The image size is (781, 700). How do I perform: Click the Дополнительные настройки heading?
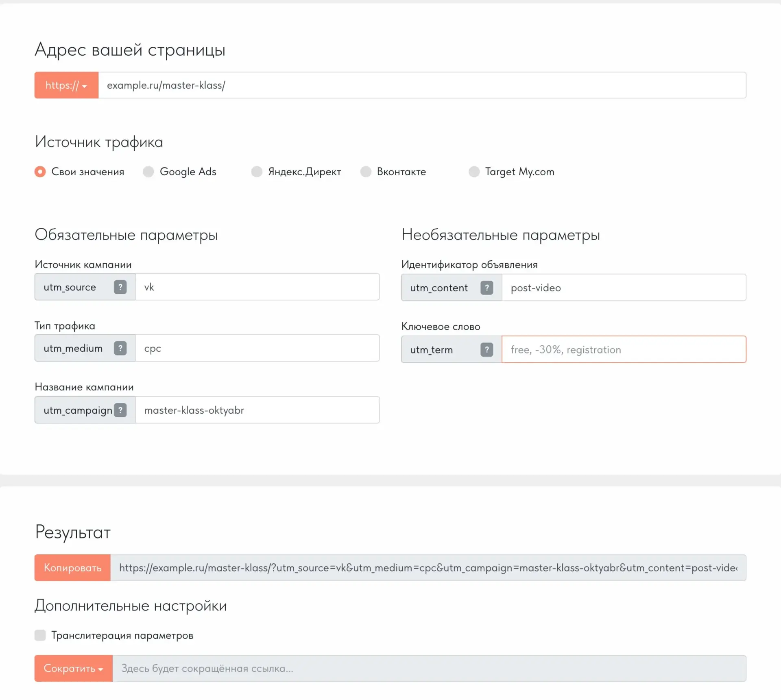pos(131,606)
